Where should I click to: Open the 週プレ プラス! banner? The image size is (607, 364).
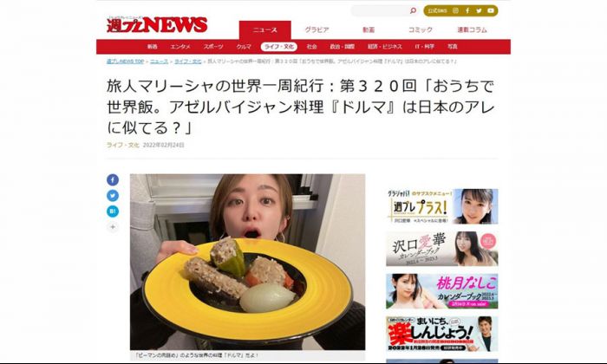pyautogui.click(x=442, y=206)
